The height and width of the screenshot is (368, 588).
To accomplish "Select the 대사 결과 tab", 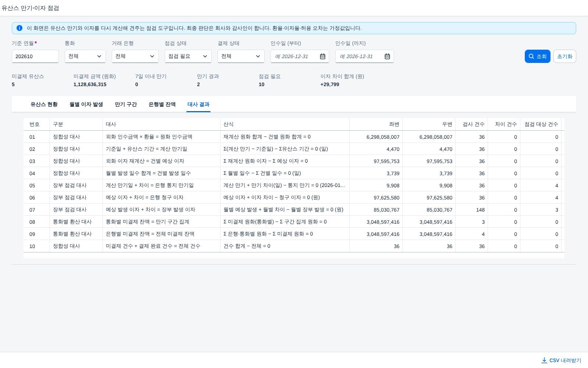I will coord(198,105).
